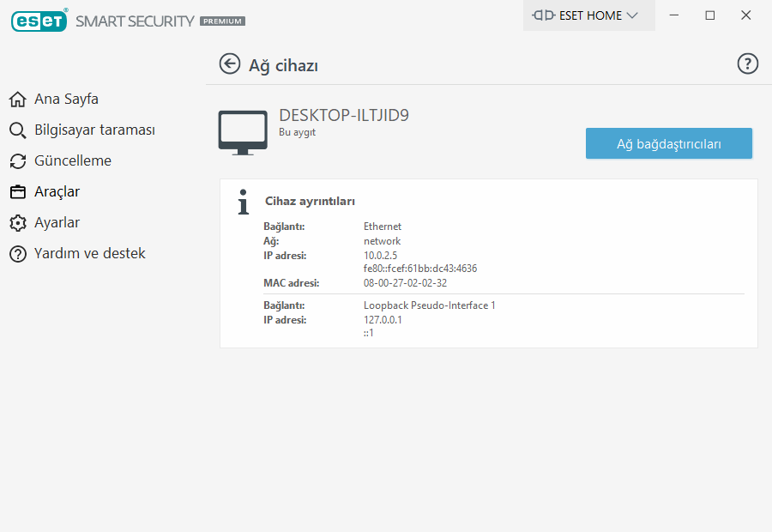Open help via the question mark icon
Screen dimensions: 772x532
(x=748, y=64)
